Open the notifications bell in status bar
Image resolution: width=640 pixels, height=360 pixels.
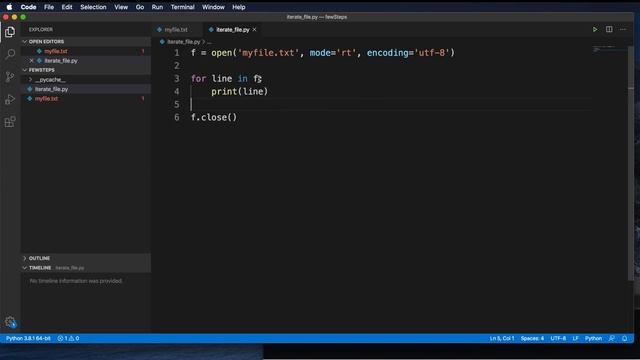[x=624, y=338]
